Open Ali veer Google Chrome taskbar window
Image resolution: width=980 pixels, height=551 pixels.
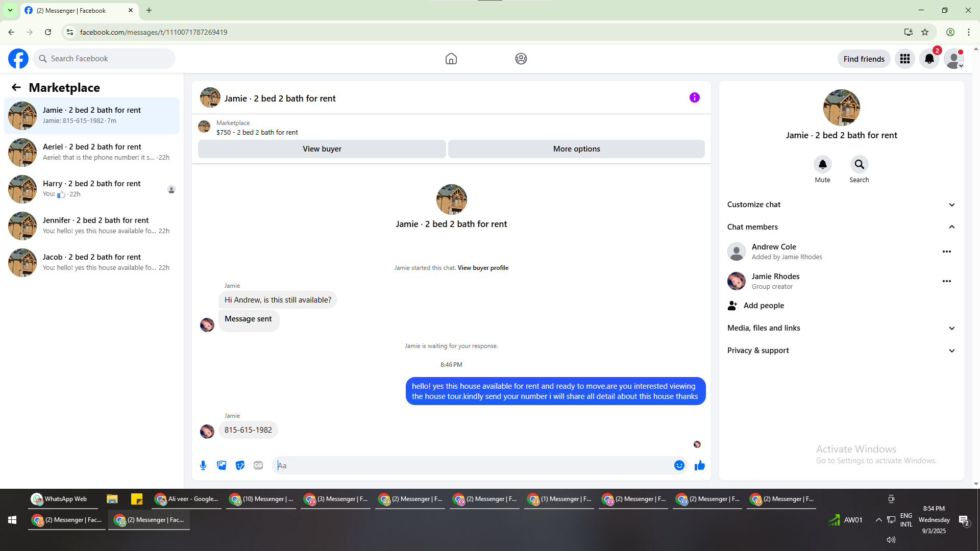point(187,499)
